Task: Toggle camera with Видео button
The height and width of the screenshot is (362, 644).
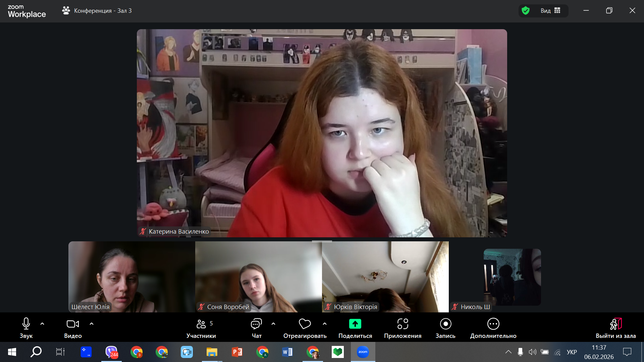Action: point(73,324)
